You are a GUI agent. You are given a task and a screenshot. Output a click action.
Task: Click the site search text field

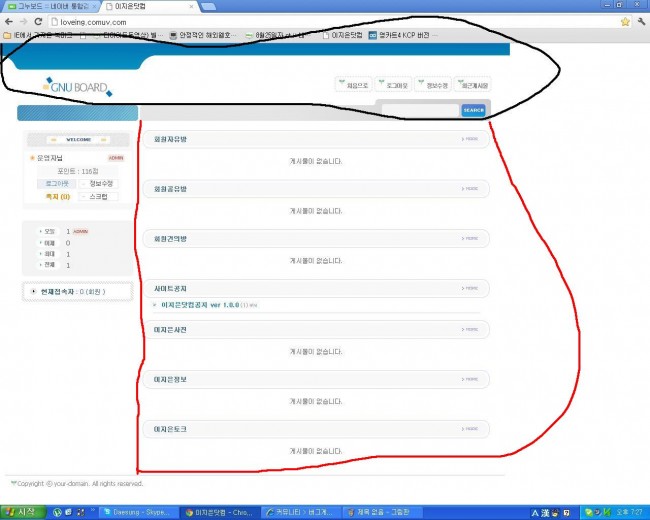(x=420, y=110)
